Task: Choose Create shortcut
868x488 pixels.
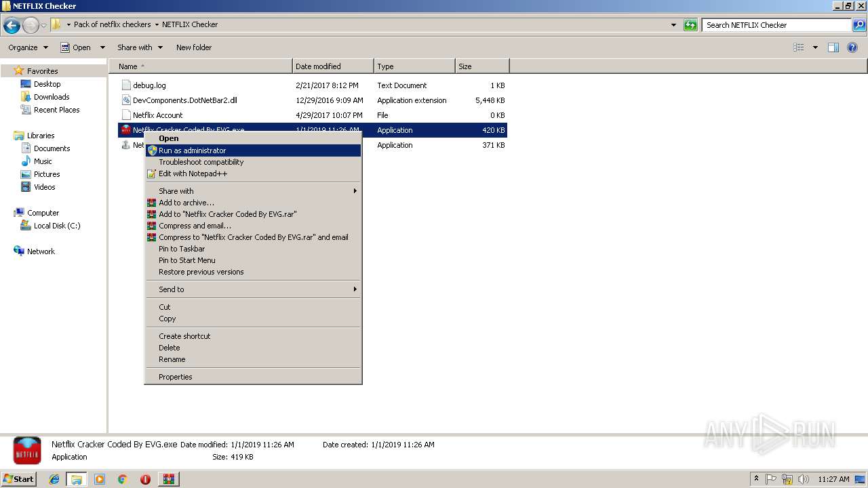Action: (254, 336)
